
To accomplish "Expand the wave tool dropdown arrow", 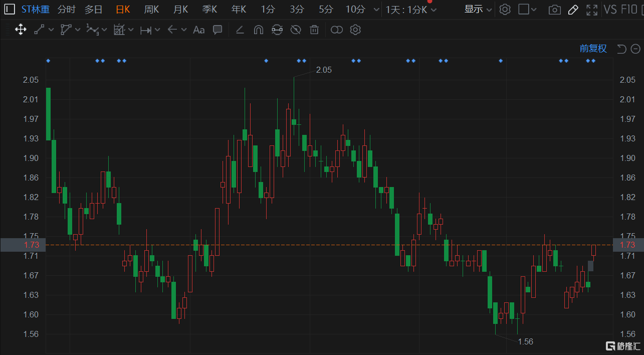I will click(104, 31).
